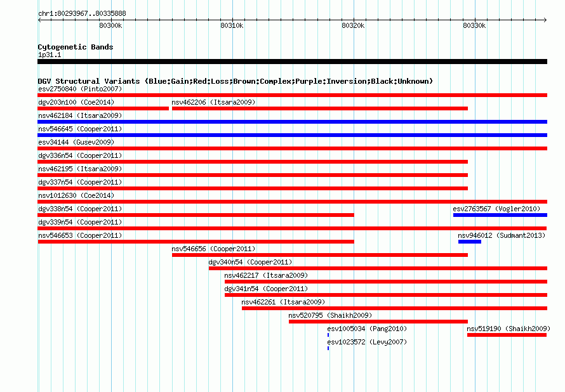The image size is (565, 392).
Task: Click the DGV Structural Variants track title
Action: coord(236,81)
